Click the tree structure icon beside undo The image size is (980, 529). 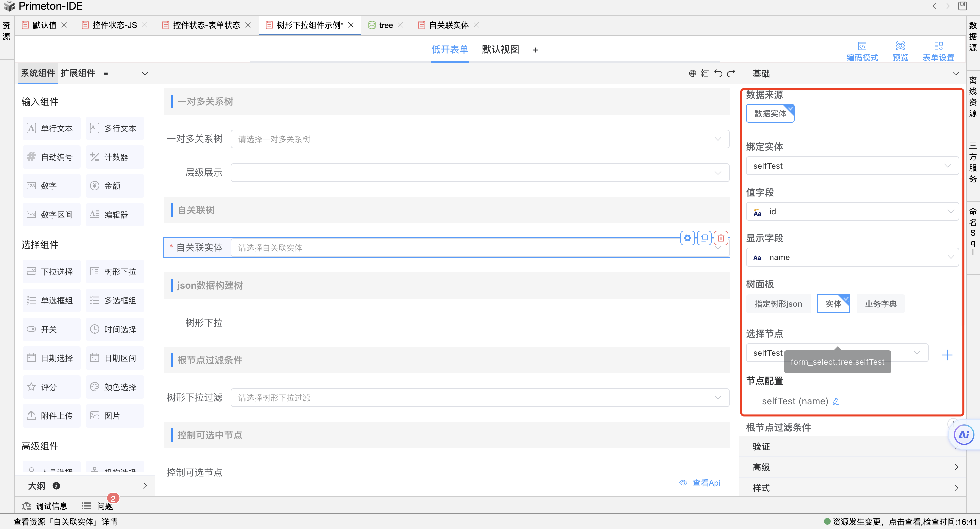click(x=705, y=73)
